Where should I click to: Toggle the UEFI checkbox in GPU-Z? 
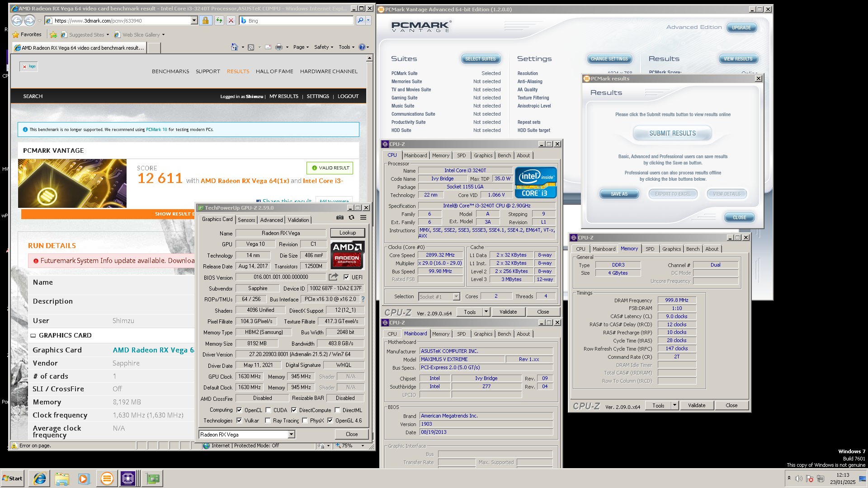[346, 277]
